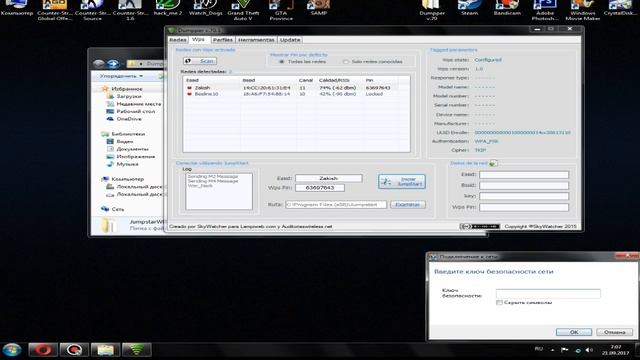The image size is (640, 360).
Task: Click the volume icon in system tray
Action: click(589, 350)
